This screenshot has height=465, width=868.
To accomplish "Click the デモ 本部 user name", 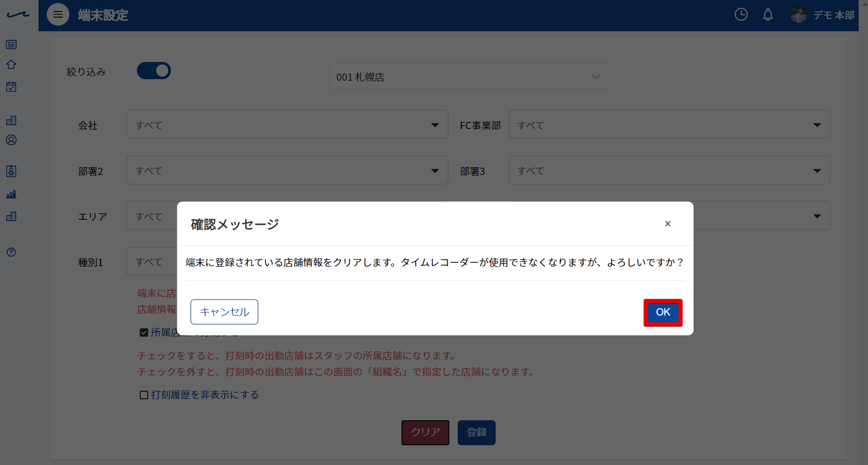I will 834,15.
